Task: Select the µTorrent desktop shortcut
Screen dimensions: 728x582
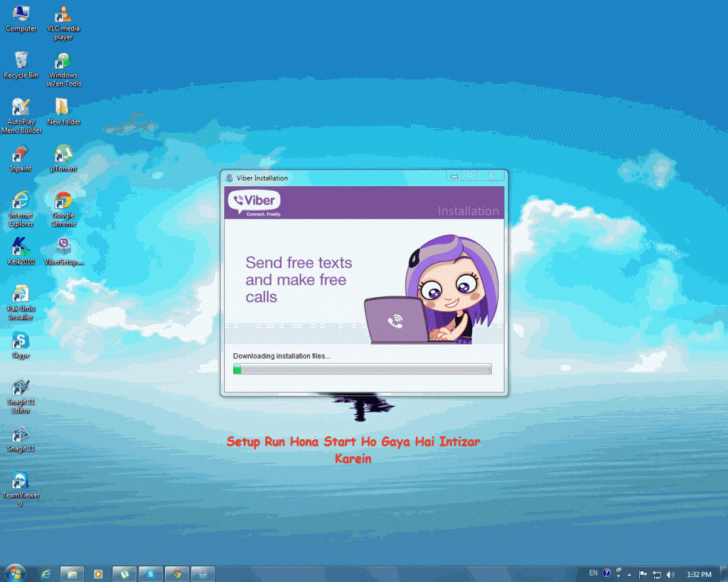Action: click(63, 158)
